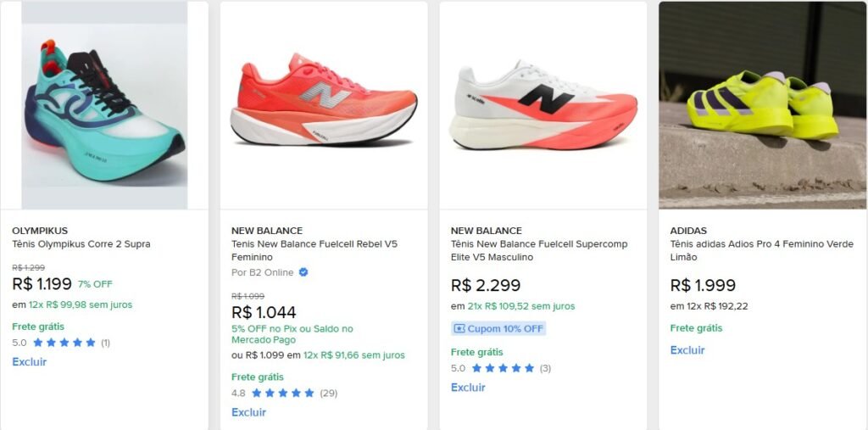View the adidas Adios Pro 4 photo
The width and height of the screenshot is (868, 430).
762,105
